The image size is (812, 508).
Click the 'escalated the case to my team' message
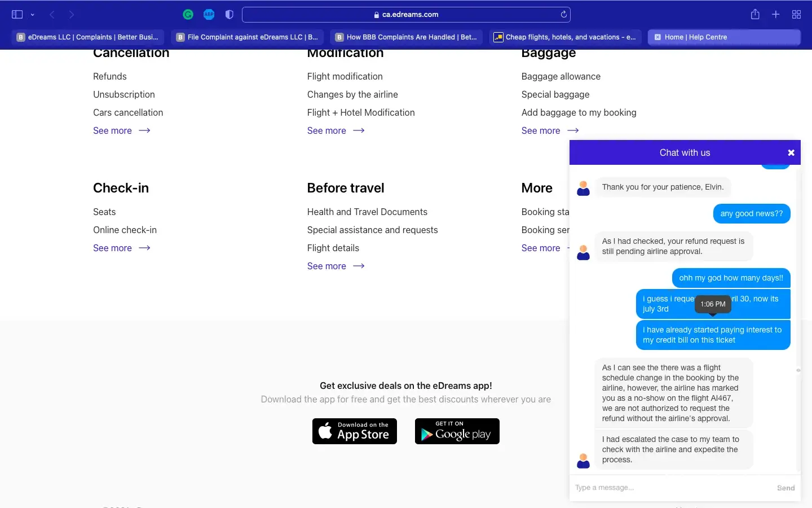674,449
